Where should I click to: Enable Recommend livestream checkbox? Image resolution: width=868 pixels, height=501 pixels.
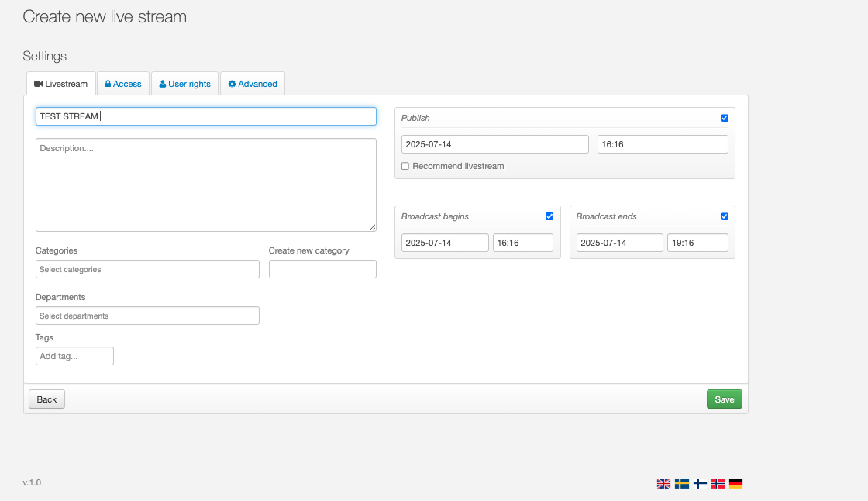coord(405,166)
